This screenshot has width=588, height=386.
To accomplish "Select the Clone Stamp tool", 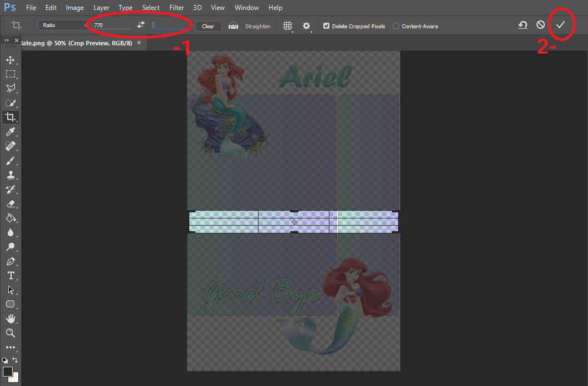I will (x=11, y=175).
